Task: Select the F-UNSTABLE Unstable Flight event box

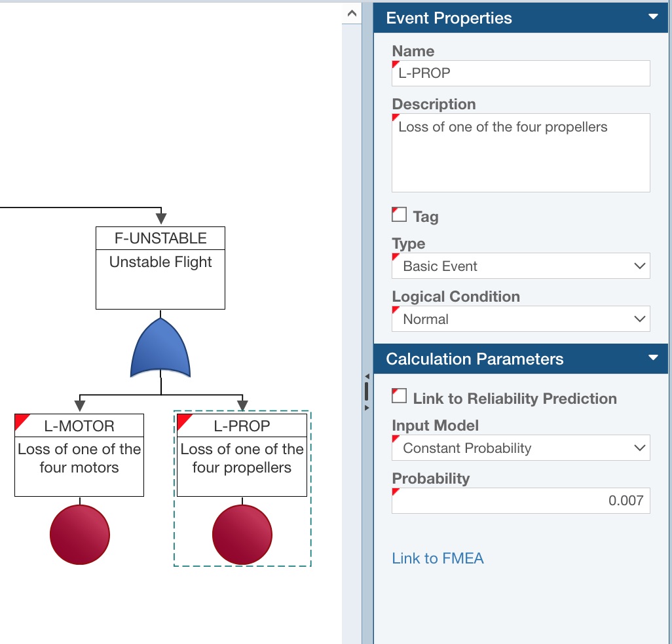Action: 160,267
